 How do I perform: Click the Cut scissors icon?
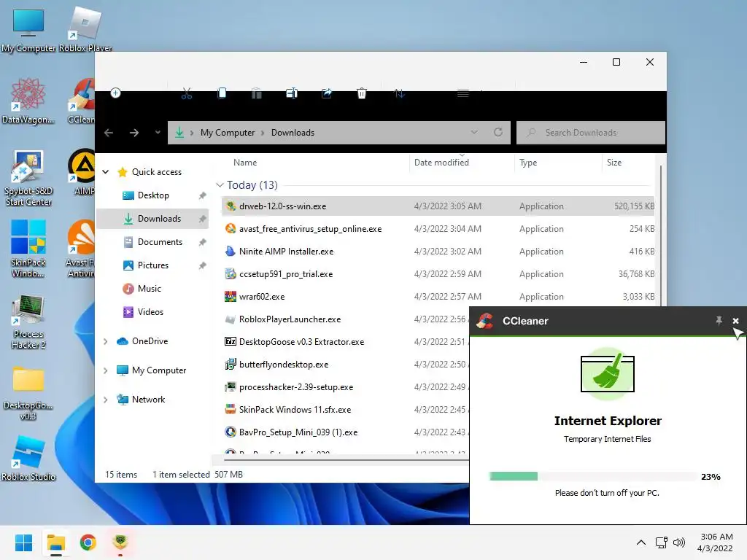pos(187,93)
